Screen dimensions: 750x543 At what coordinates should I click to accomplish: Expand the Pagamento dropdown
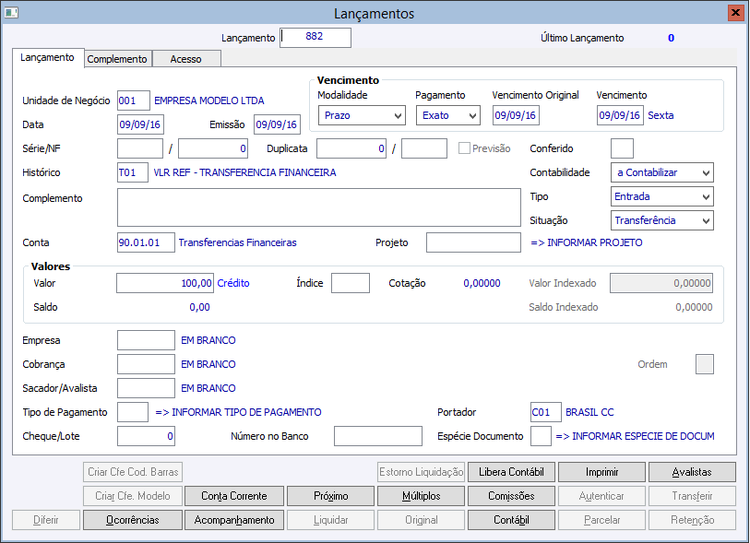(x=448, y=115)
